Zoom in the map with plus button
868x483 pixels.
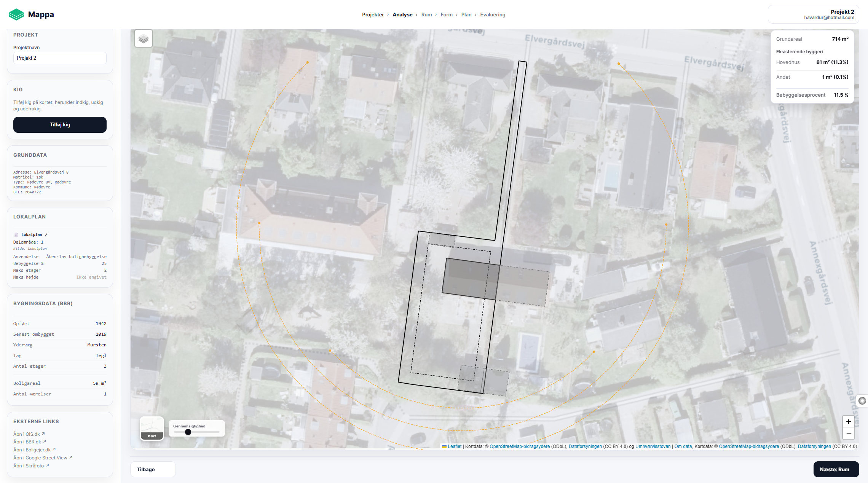[849, 422]
